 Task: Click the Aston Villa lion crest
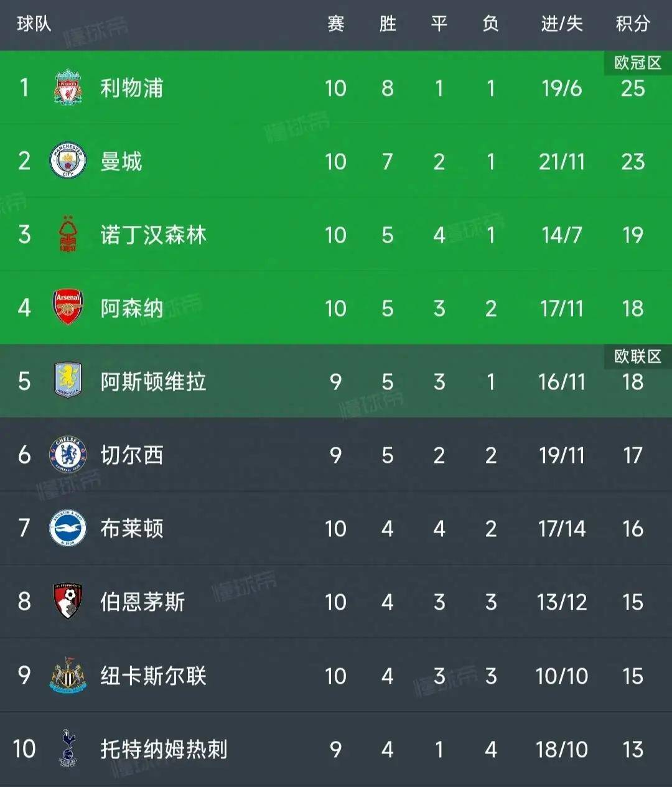(68, 381)
